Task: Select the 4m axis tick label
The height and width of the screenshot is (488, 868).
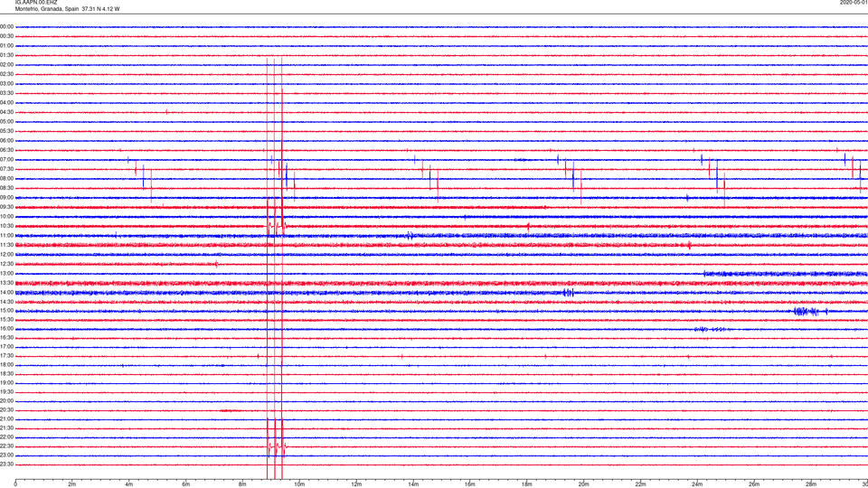Action: pos(129,484)
